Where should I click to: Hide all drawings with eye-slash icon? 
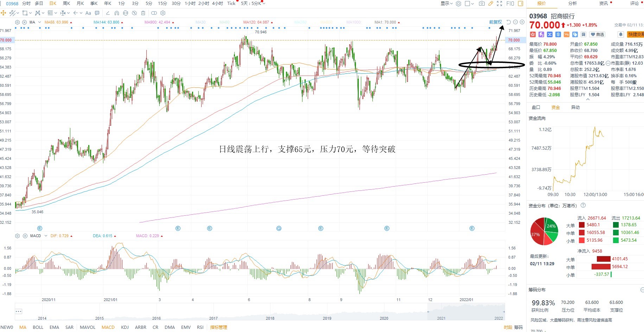[x=134, y=13]
